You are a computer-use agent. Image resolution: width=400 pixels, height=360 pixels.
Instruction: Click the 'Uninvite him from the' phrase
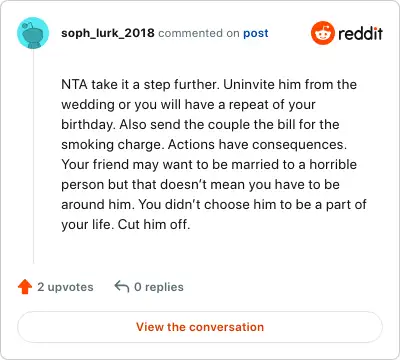click(290, 84)
